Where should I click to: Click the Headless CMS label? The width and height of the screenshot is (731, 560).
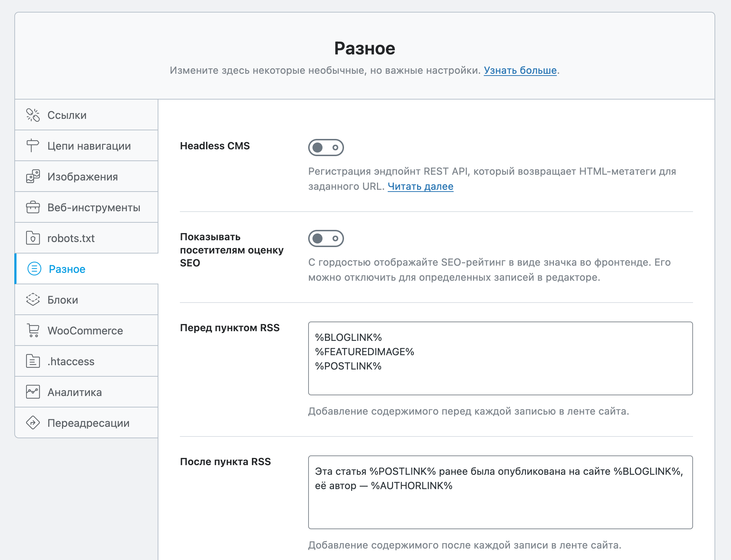(x=215, y=146)
